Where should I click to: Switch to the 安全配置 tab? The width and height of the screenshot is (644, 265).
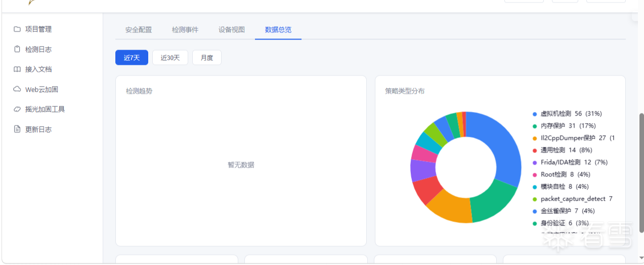click(x=139, y=30)
